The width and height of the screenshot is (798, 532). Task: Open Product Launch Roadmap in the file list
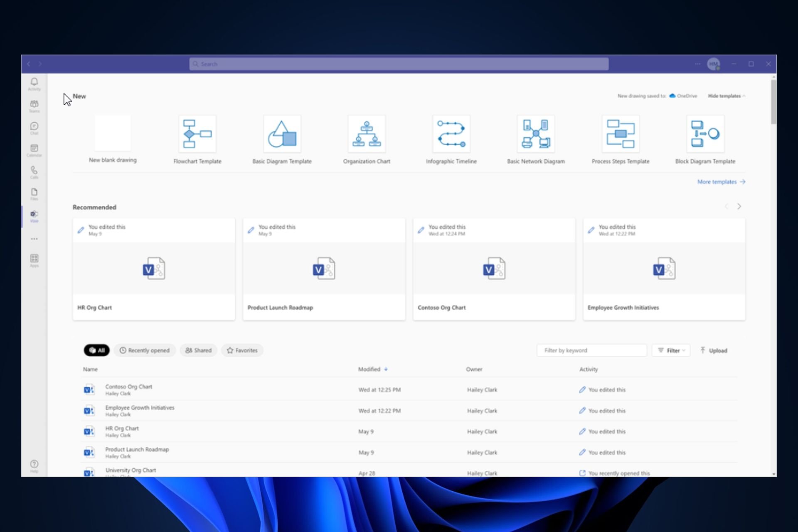click(137, 449)
